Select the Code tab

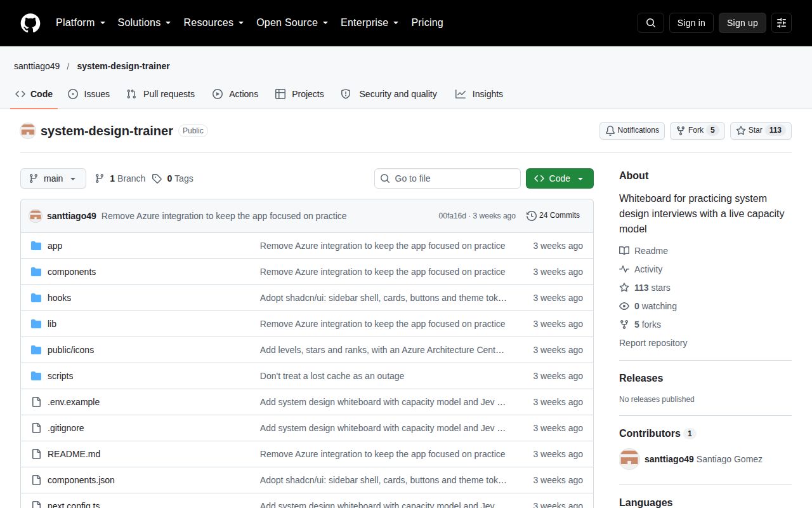tap(34, 94)
